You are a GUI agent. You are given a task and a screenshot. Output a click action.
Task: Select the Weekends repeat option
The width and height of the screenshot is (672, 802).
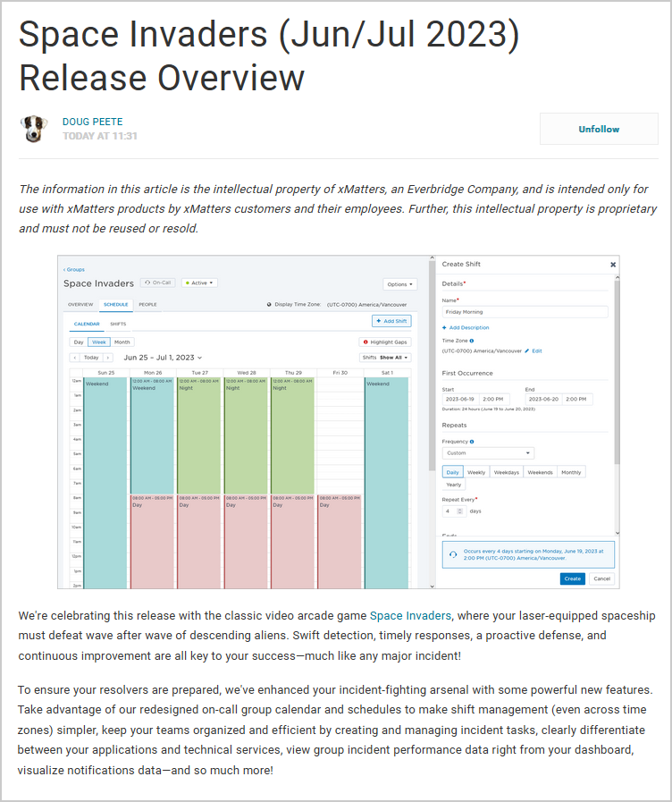540,472
